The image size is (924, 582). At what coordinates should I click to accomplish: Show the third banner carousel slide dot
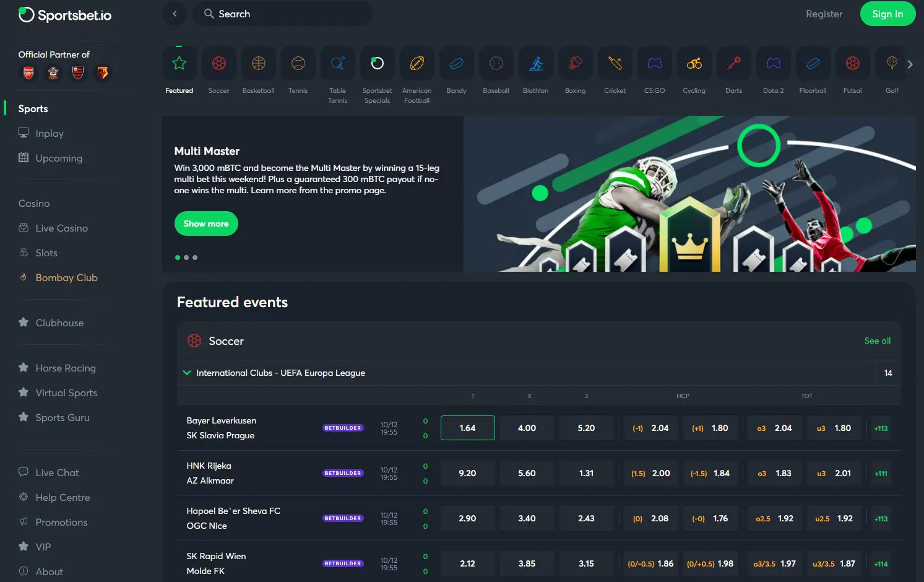point(195,258)
